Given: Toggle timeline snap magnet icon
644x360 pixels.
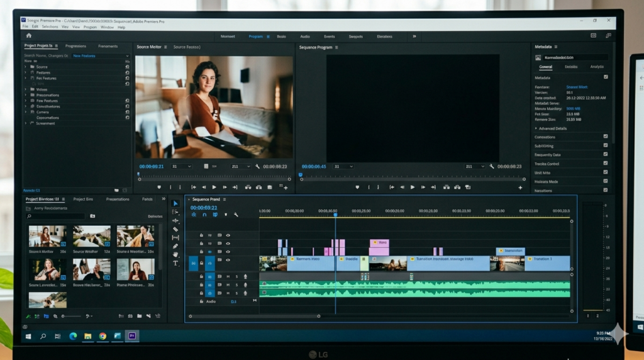Looking at the screenshot, I should [204, 215].
